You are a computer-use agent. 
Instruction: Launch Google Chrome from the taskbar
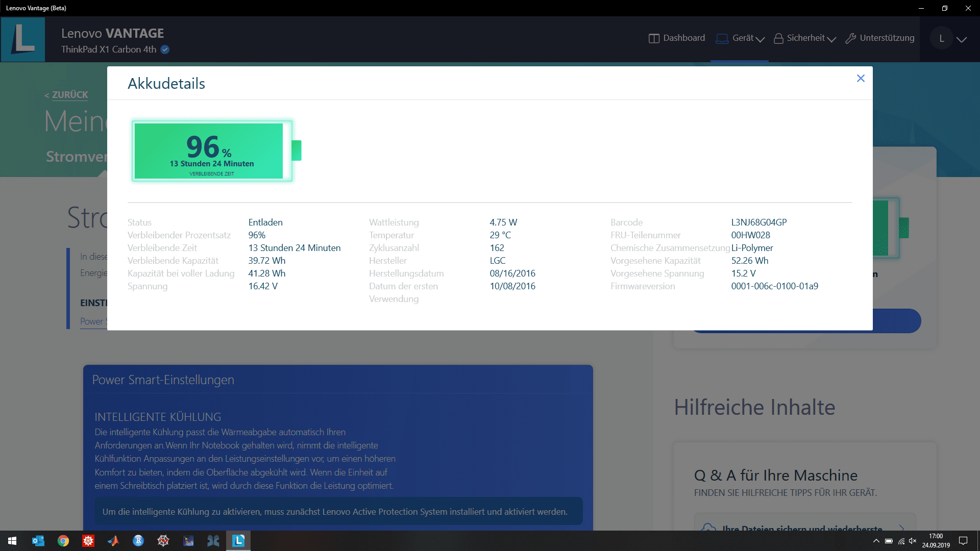(63, 541)
